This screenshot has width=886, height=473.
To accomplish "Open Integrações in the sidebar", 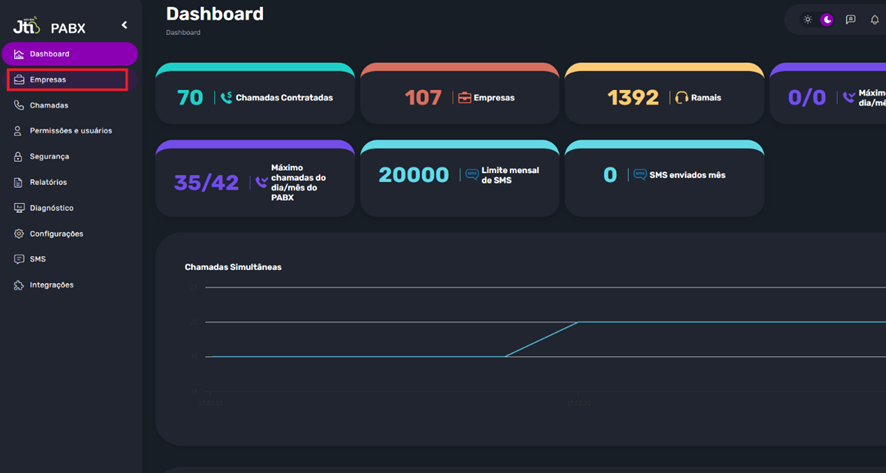I will pyautogui.click(x=51, y=285).
